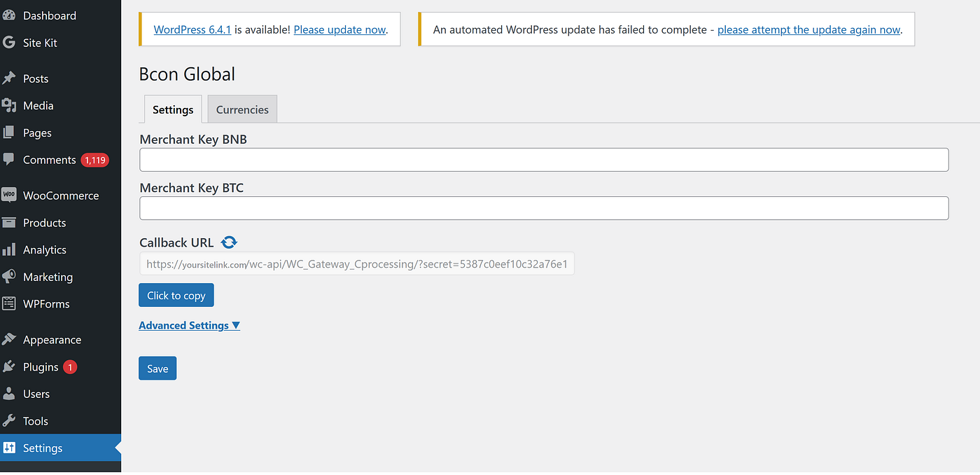980x475 pixels.
Task: Click the Bcon Global page heading
Action: [187, 74]
